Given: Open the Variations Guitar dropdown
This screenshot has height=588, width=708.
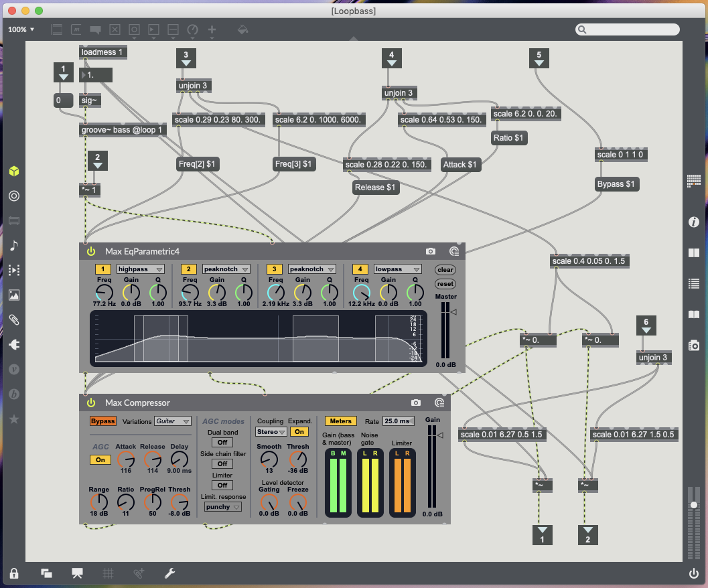Looking at the screenshot, I should pyautogui.click(x=172, y=421).
